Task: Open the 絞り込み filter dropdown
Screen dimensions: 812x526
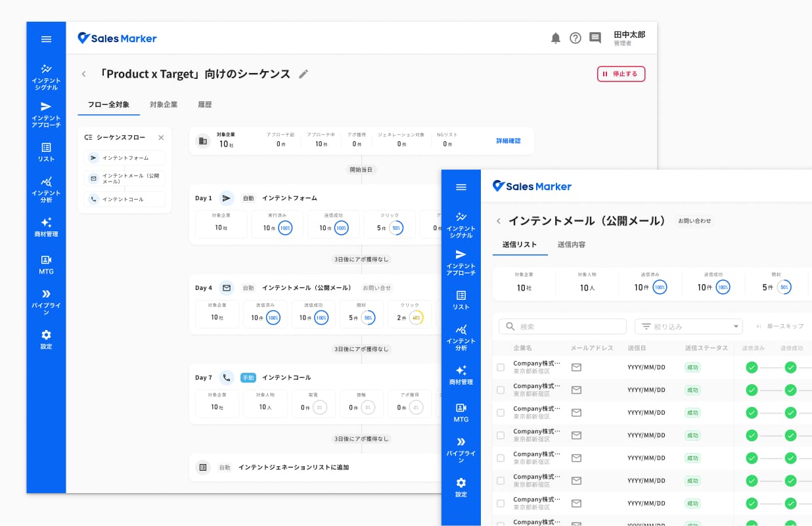Action: 688,326
